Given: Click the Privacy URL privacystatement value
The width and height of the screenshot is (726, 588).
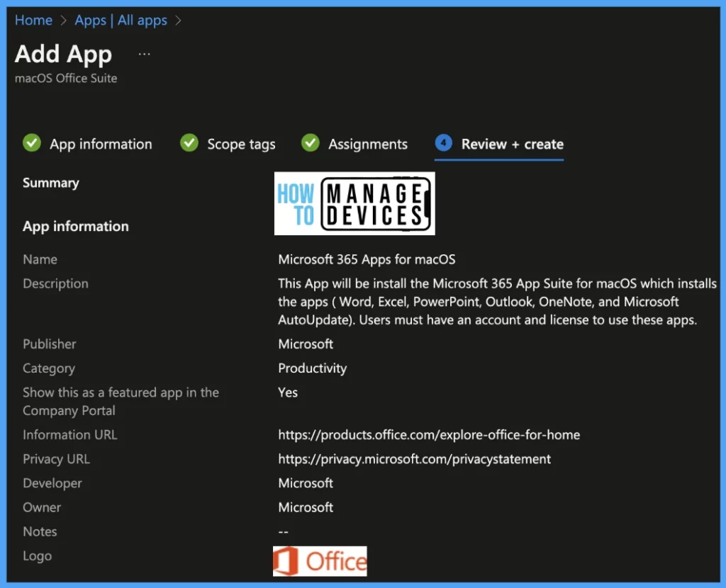Looking at the screenshot, I should pyautogui.click(x=414, y=459).
